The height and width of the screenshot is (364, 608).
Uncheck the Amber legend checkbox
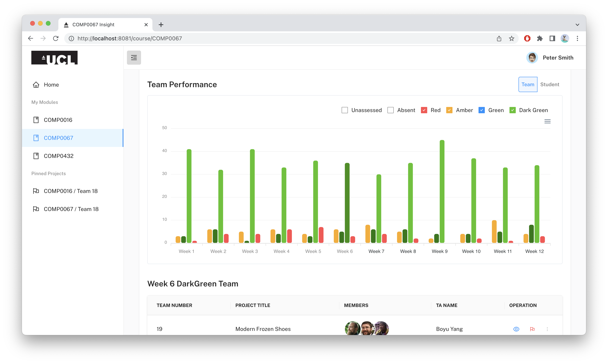(449, 110)
